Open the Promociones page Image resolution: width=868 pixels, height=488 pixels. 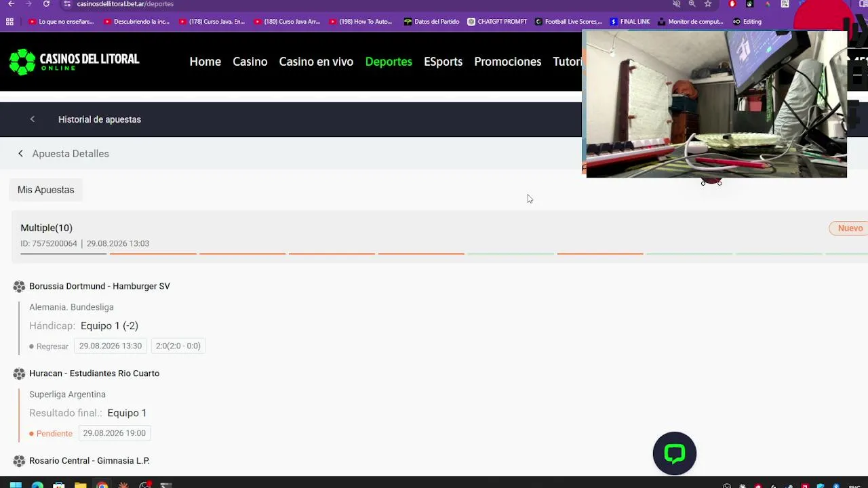click(x=508, y=62)
